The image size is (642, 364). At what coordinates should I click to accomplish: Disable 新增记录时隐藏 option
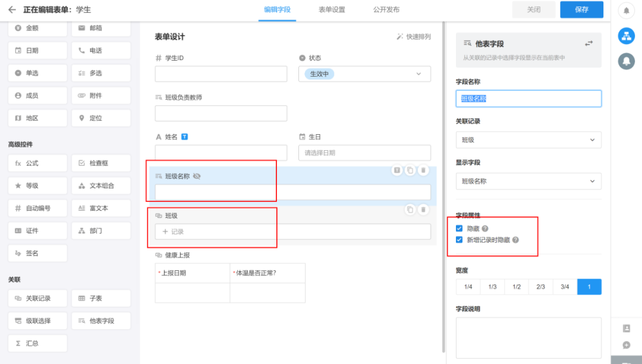pyautogui.click(x=459, y=239)
